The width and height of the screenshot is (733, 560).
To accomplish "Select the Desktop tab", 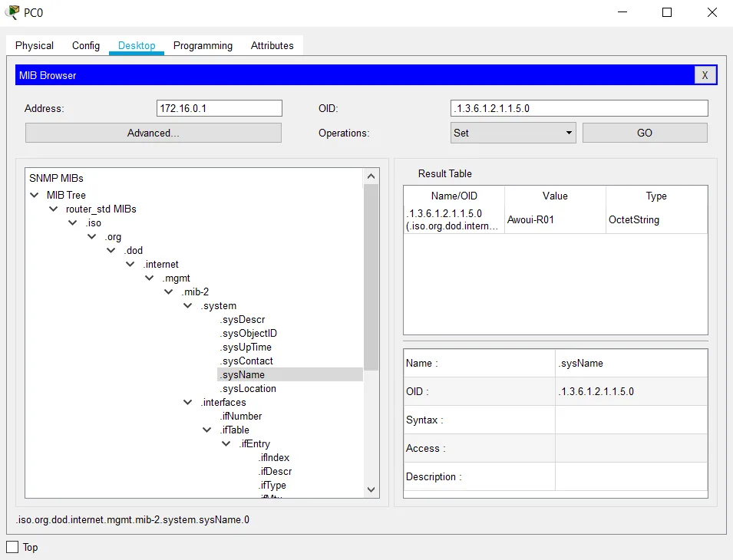I will [x=137, y=46].
